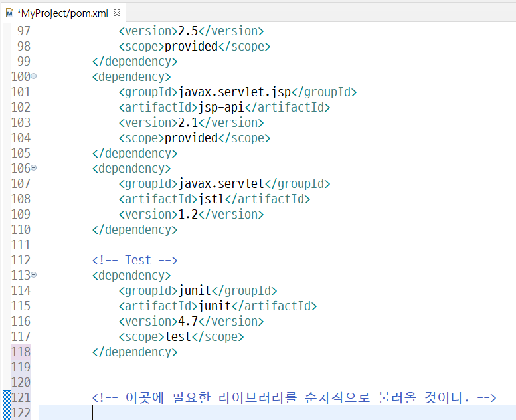The image size is (516, 420).
Task: Click the closing dependency tag on line 105
Action: pyautogui.click(x=135, y=154)
